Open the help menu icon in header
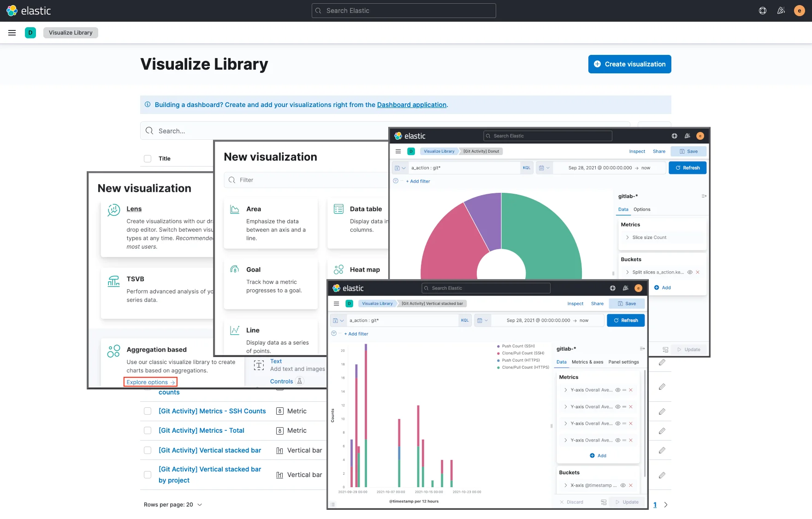The image size is (812, 519). pos(763,11)
